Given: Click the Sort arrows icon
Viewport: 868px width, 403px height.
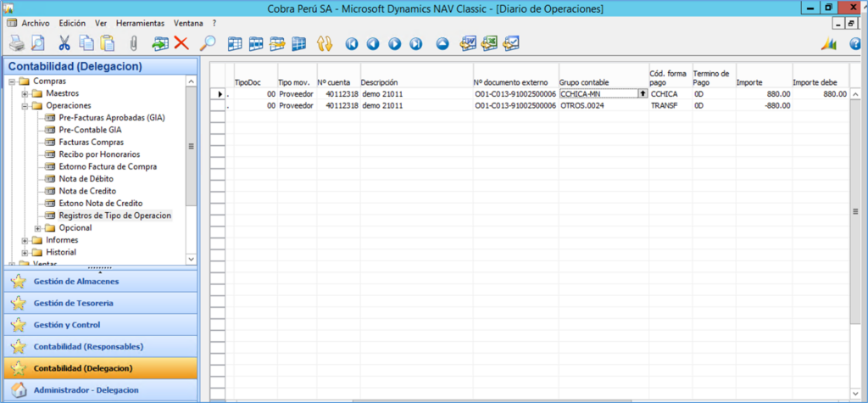Looking at the screenshot, I should click(x=325, y=44).
